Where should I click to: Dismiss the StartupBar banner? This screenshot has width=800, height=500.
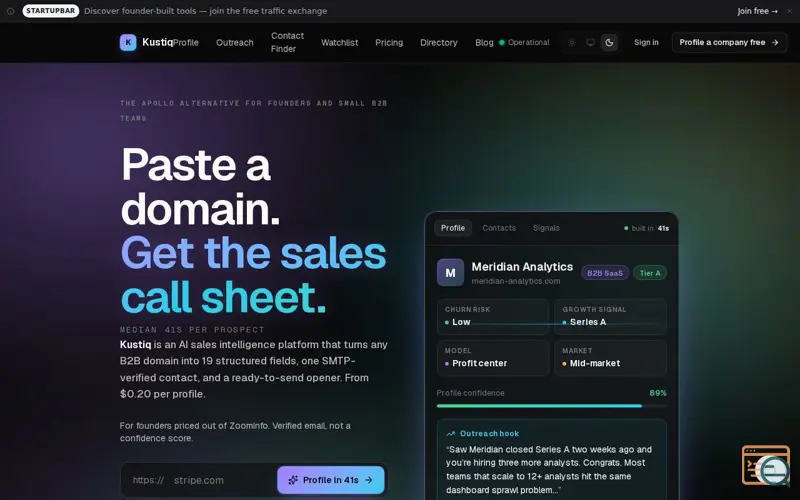click(x=789, y=11)
